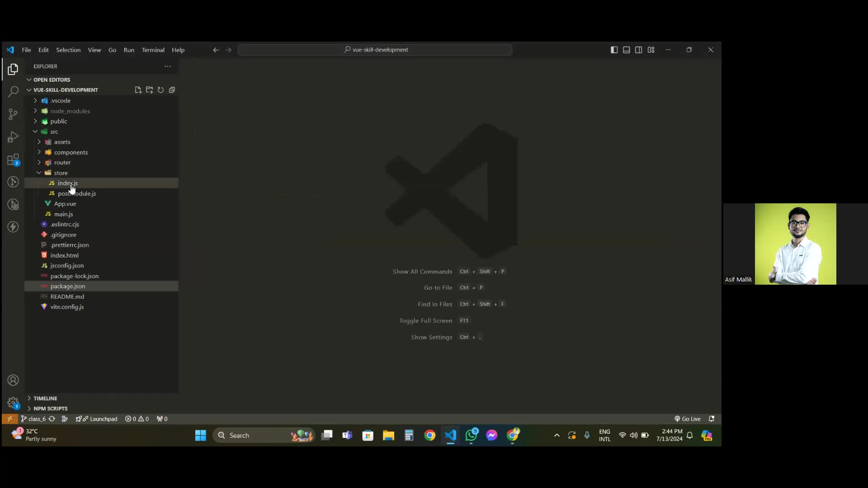This screenshot has height=488, width=868.
Task: Expand the router folder
Action: 101,163
